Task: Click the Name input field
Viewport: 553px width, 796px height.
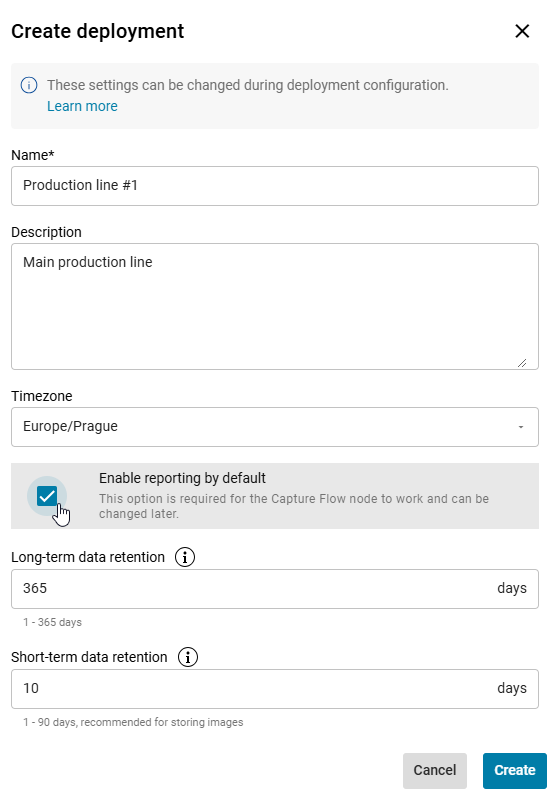Action: (x=275, y=186)
